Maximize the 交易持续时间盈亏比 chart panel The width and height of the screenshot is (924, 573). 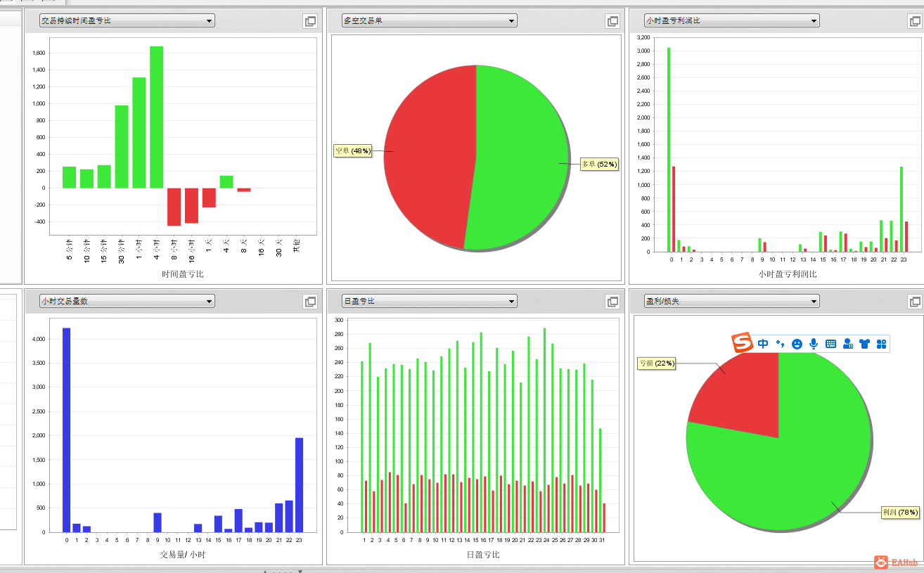pos(310,21)
